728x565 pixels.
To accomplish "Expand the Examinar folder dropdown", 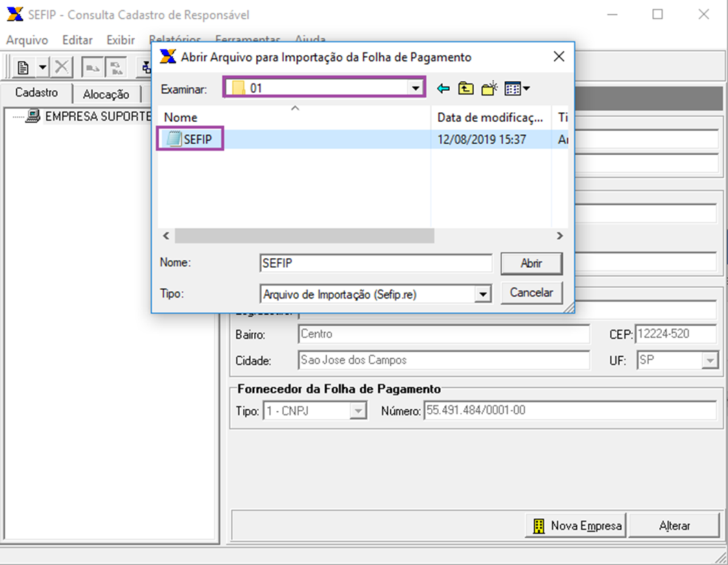I will [x=415, y=87].
